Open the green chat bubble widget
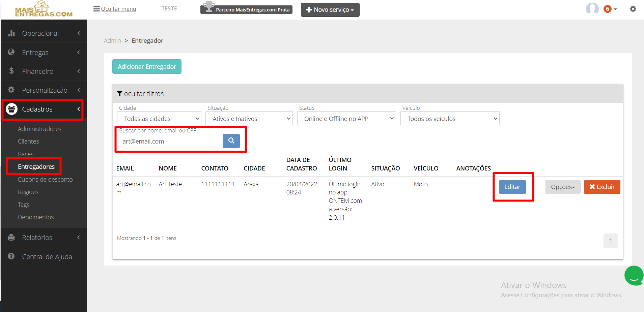The width and height of the screenshot is (644, 312). point(634,275)
